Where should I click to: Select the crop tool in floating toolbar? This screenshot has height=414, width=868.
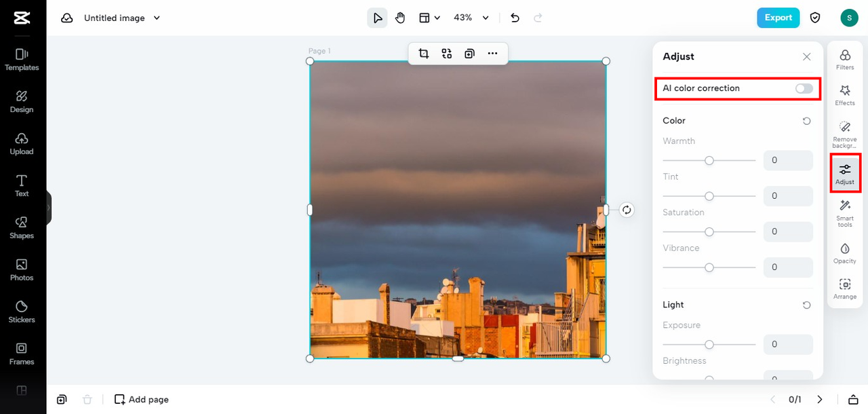pos(424,54)
